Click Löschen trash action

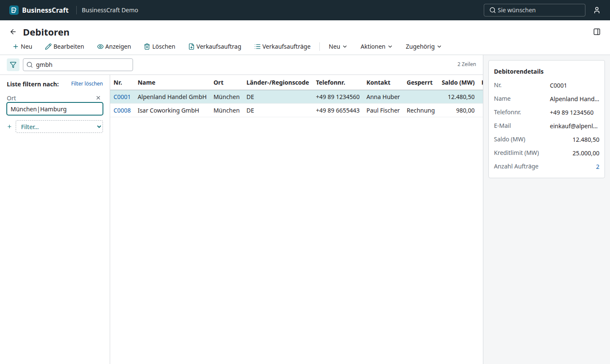[x=160, y=47]
